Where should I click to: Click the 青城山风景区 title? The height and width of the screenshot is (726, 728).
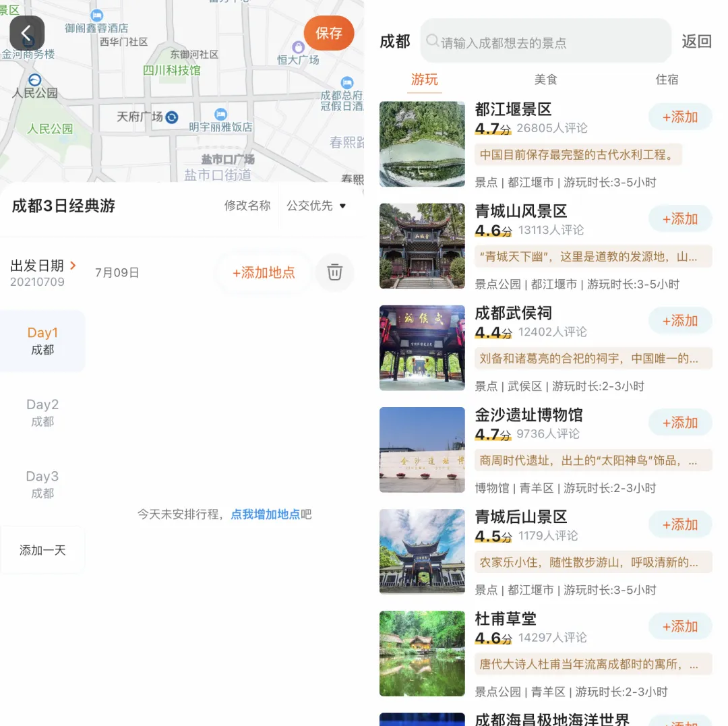pos(521,211)
